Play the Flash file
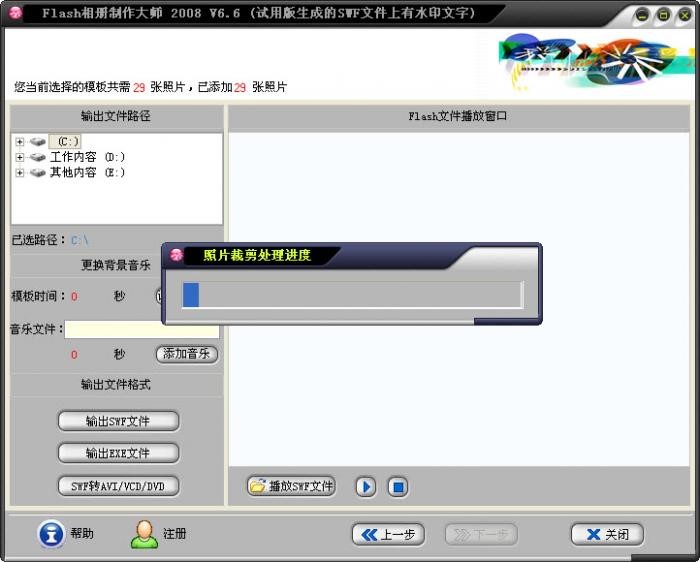The height and width of the screenshot is (562, 700). [366, 487]
